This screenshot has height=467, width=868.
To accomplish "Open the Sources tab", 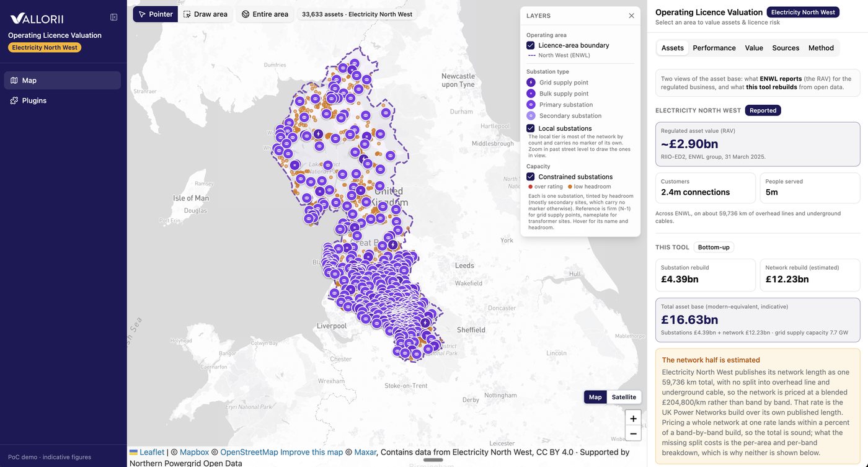I will (x=786, y=48).
